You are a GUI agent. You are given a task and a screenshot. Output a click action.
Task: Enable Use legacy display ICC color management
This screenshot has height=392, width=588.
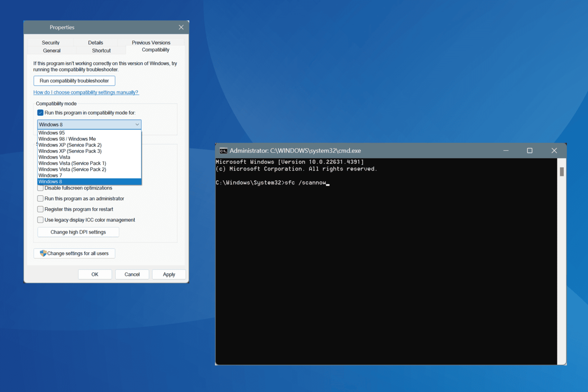click(40, 220)
